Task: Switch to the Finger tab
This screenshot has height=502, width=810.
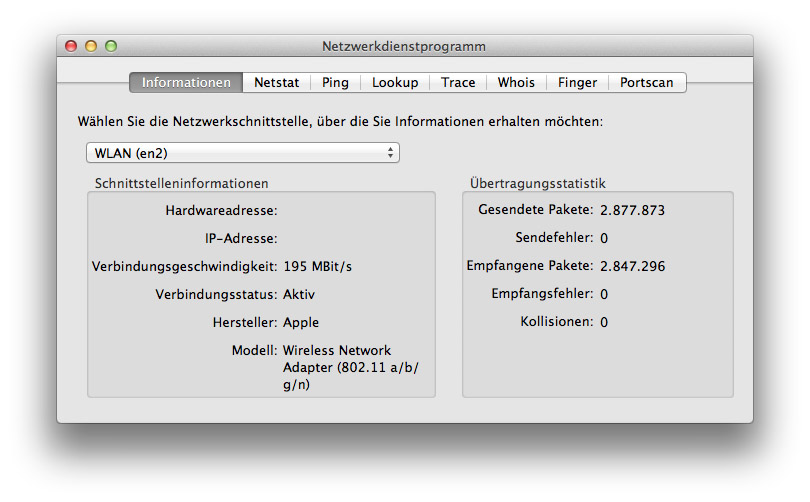Action: point(577,83)
